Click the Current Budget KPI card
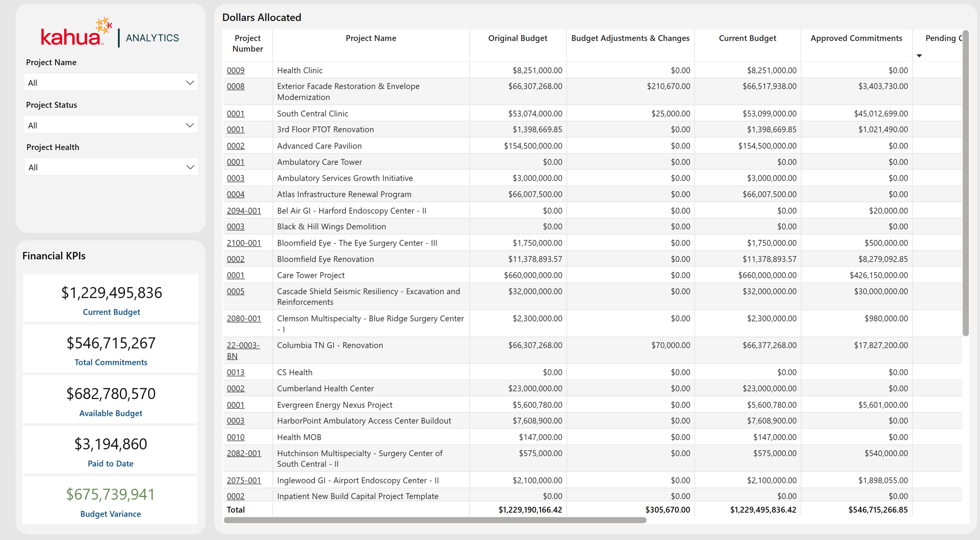This screenshot has width=980, height=540. point(111,298)
